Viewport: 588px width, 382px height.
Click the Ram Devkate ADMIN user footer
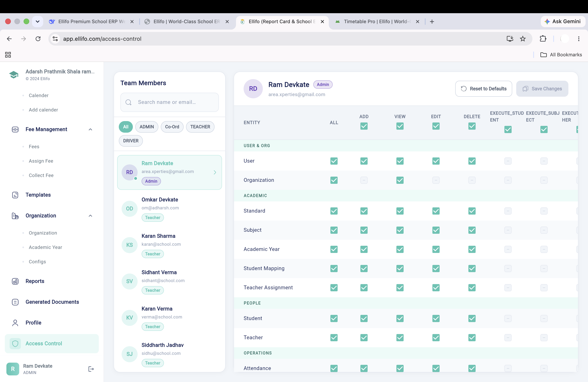52,369
